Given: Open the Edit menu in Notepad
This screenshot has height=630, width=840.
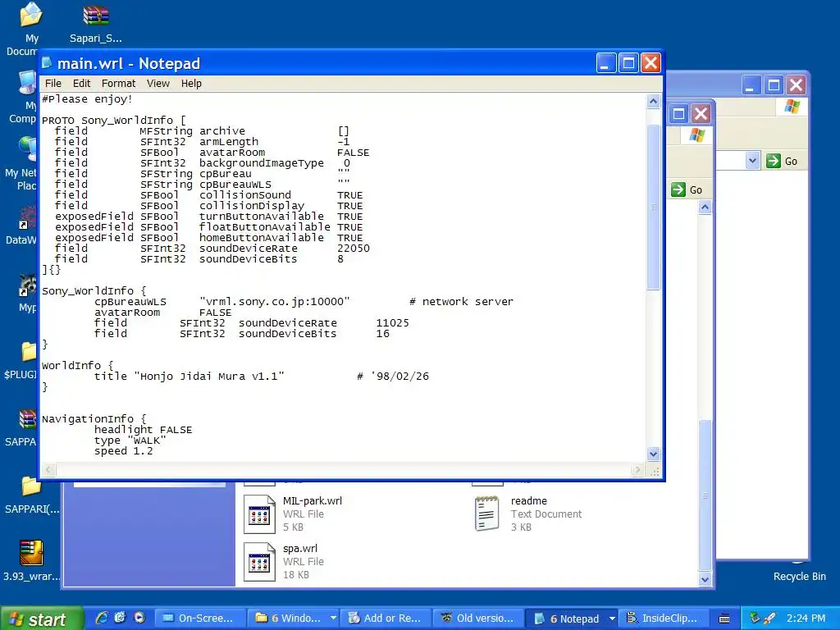Looking at the screenshot, I should pos(81,84).
